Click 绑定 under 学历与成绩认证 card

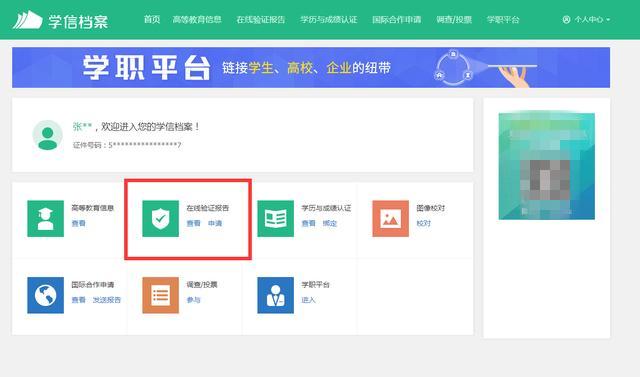tap(330, 223)
